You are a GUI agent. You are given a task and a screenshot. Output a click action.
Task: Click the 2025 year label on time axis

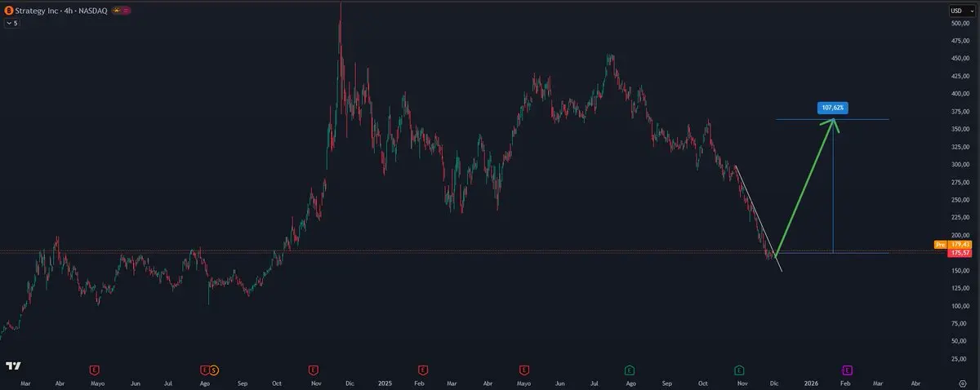386,382
